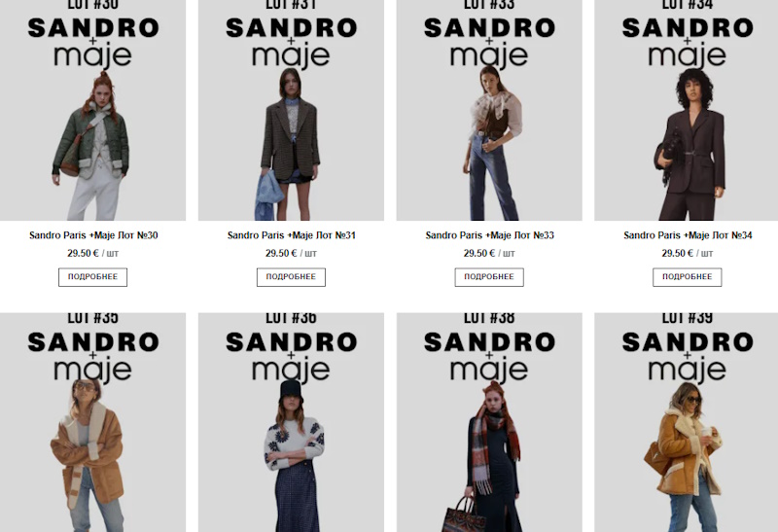This screenshot has height=532, width=778.
Task: Select the wide-leg jeans outfit image
Action: tap(489, 110)
